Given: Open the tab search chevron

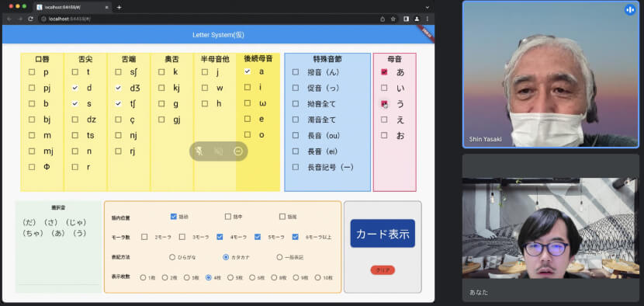Looking at the screenshot, I should (428, 8).
